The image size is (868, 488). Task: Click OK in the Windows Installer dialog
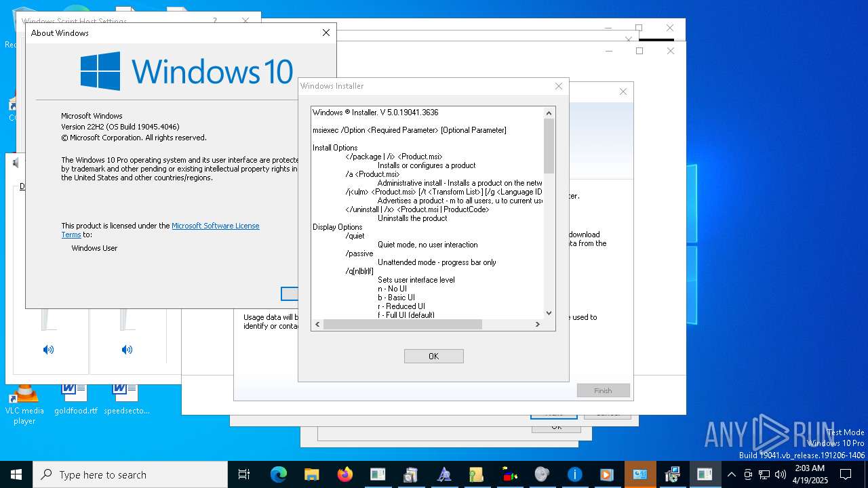point(434,356)
